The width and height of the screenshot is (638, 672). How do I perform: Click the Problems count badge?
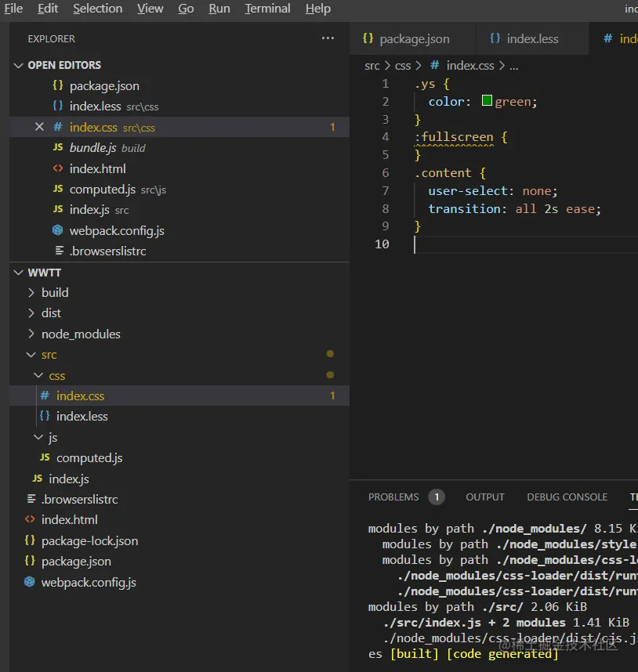(436, 497)
